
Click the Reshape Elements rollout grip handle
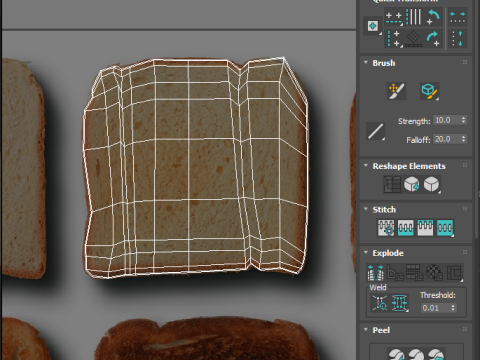pyautogui.click(x=465, y=166)
